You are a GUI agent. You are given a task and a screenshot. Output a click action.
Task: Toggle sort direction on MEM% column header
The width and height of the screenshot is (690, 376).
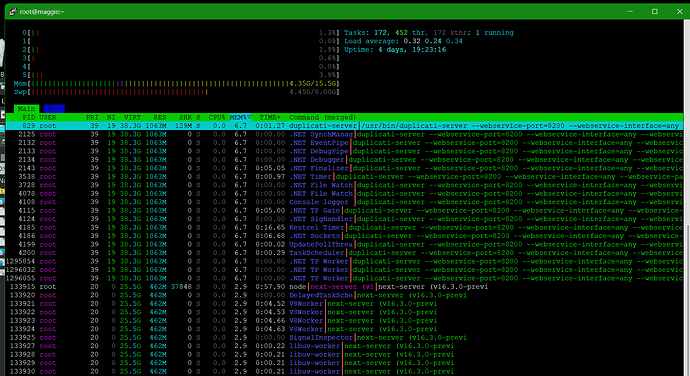[240, 117]
